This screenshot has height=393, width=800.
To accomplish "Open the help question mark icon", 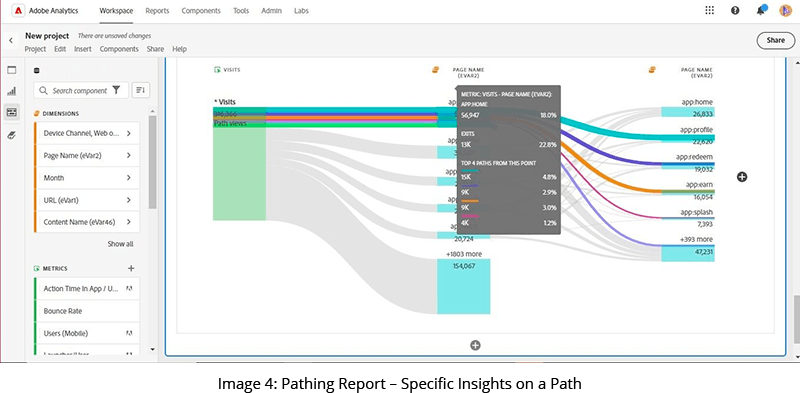I will click(x=735, y=10).
